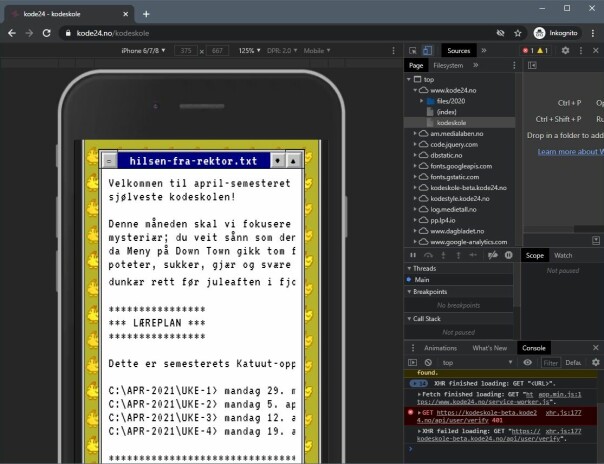Show more navigator tabs chevron
604x464 pixels.
pyautogui.click(x=476, y=65)
